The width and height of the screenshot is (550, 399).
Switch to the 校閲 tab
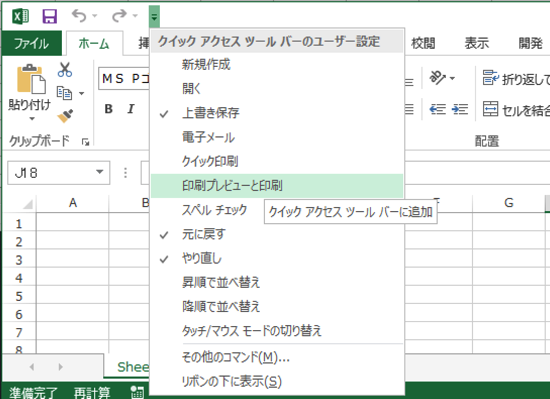point(423,43)
